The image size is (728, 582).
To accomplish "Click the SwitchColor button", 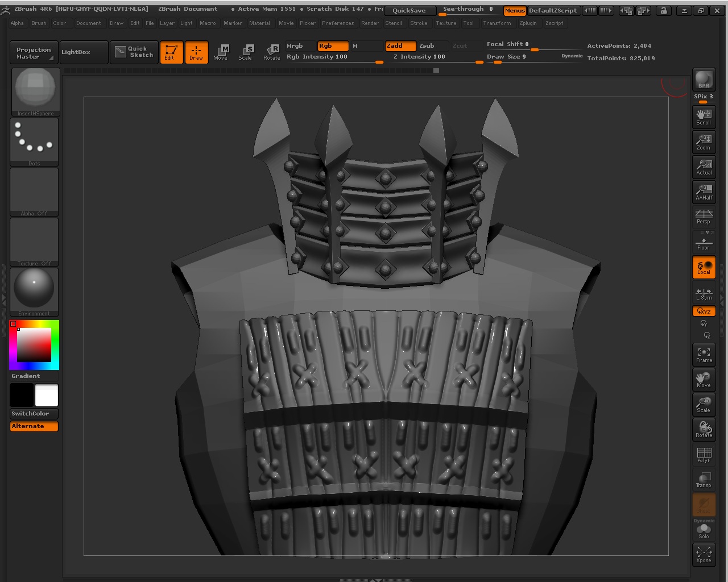I will coord(34,414).
